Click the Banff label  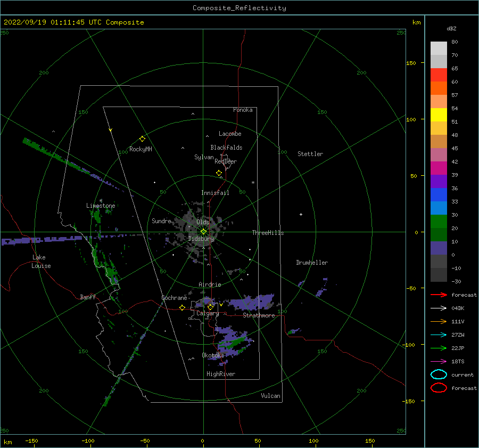(88, 297)
